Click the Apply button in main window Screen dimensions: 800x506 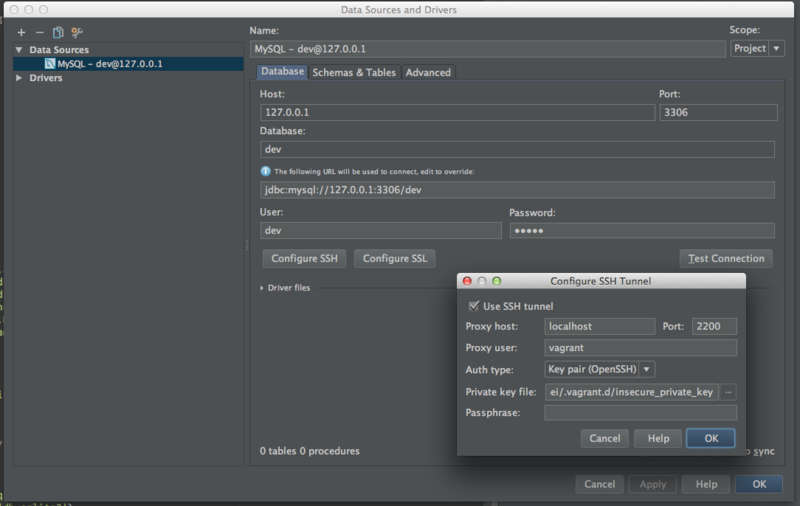pos(653,484)
